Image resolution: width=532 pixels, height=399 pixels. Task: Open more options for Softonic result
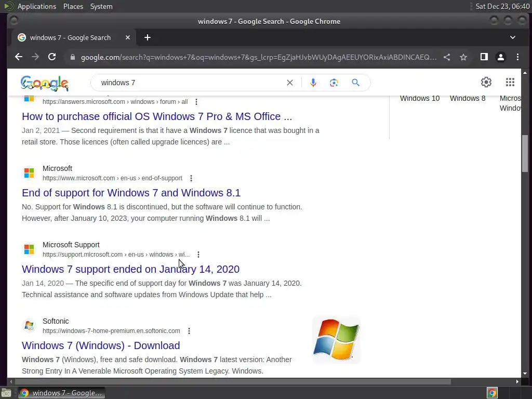pyautogui.click(x=189, y=331)
